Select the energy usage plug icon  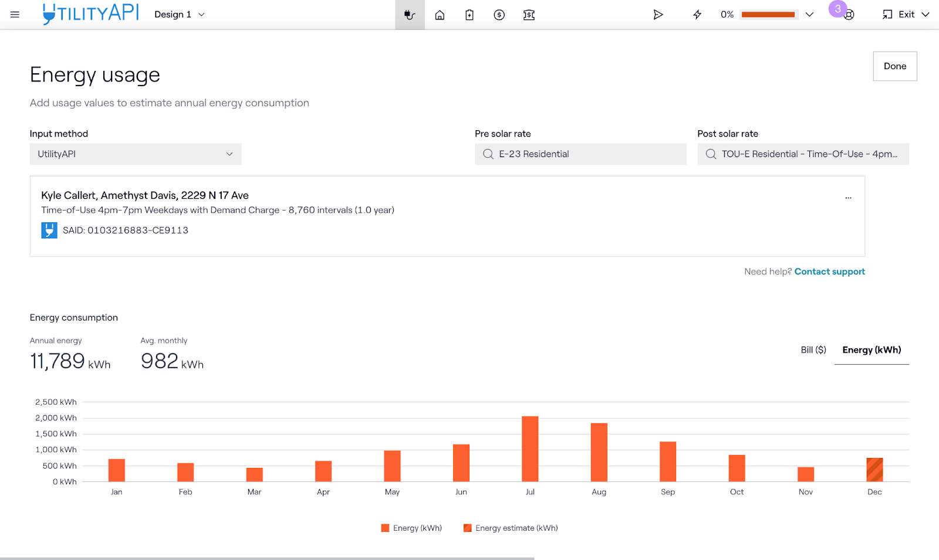pyautogui.click(x=410, y=15)
